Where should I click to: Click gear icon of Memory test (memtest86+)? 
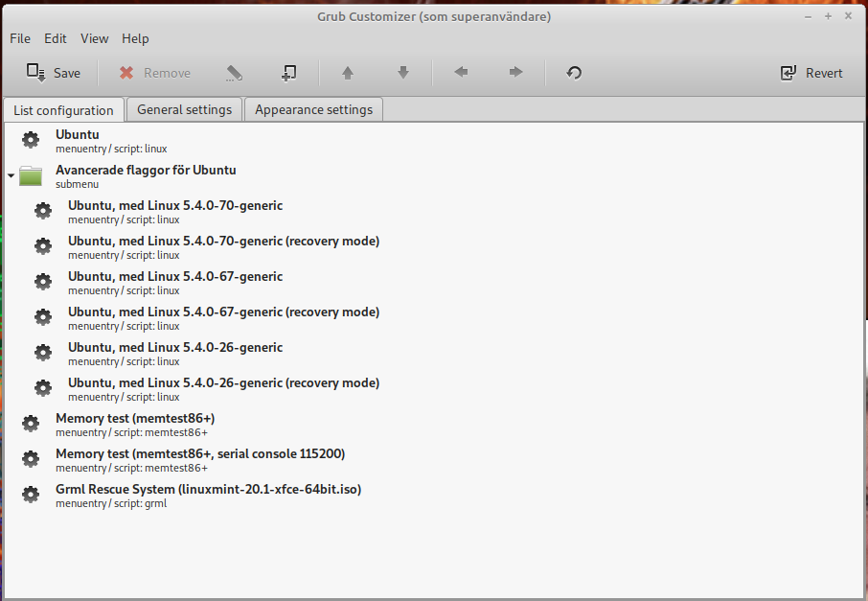coord(31,424)
